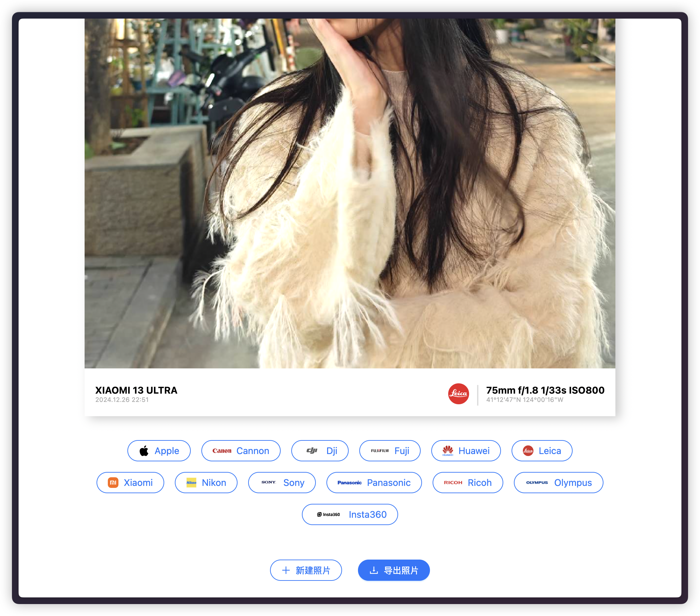Viewport: 700px width, 616px height.
Task: Select the Leica brand button
Action: 541,450
